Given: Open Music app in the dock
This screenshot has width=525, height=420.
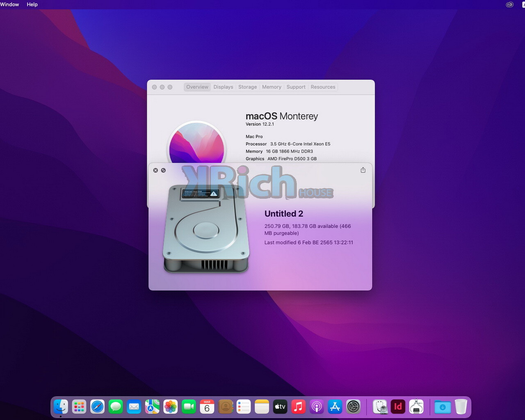Looking at the screenshot, I should pyautogui.click(x=299, y=407).
